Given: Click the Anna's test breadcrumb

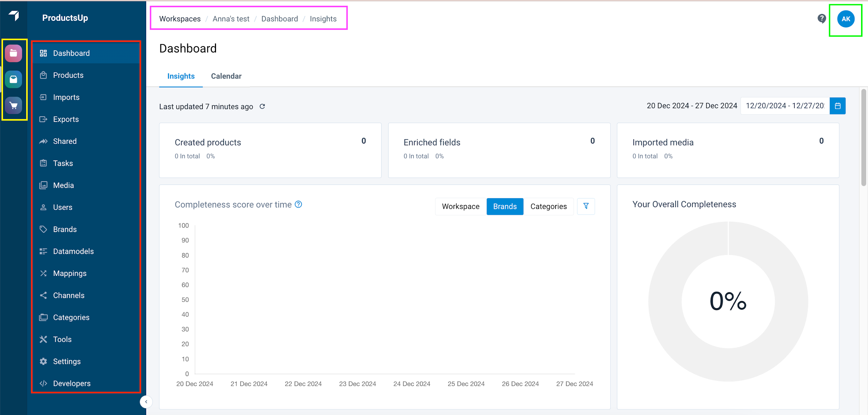Looking at the screenshot, I should click(231, 19).
